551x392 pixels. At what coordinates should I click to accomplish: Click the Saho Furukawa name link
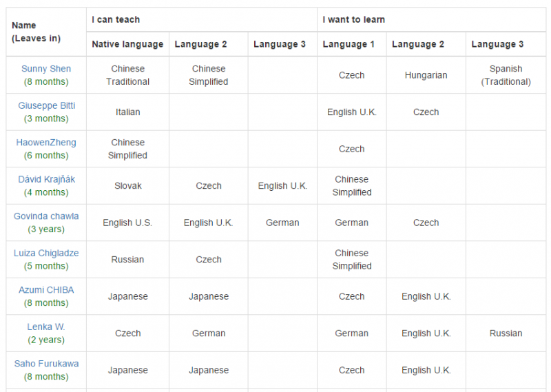[46, 364]
